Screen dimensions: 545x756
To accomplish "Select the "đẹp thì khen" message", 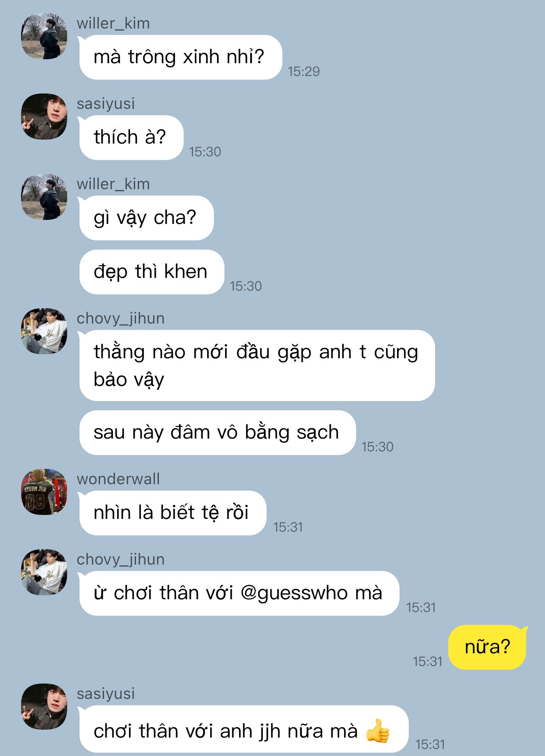I will pyautogui.click(x=151, y=272).
